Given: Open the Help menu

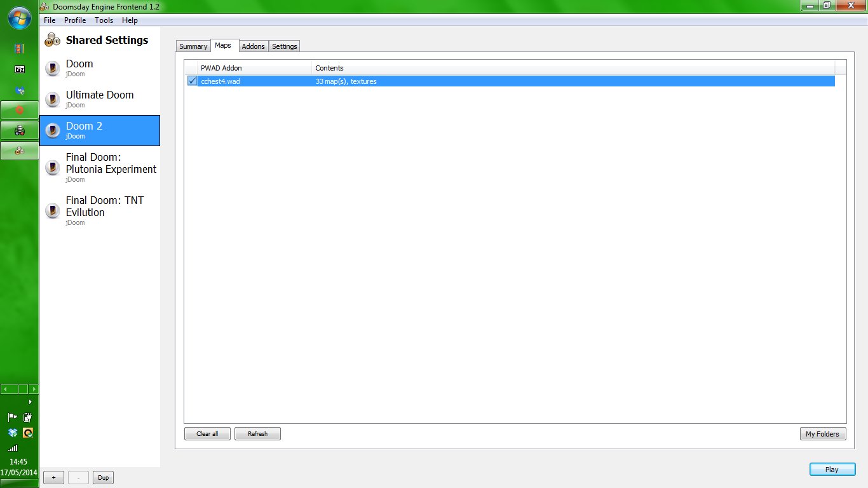Looking at the screenshot, I should tap(130, 20).
